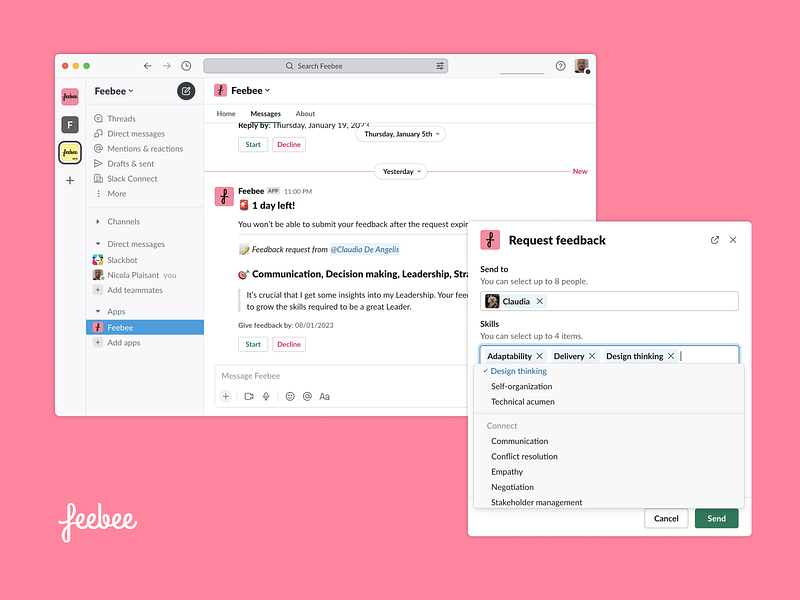Record a video clip icon
Viewport: 800px width, 600px height.
249,396
